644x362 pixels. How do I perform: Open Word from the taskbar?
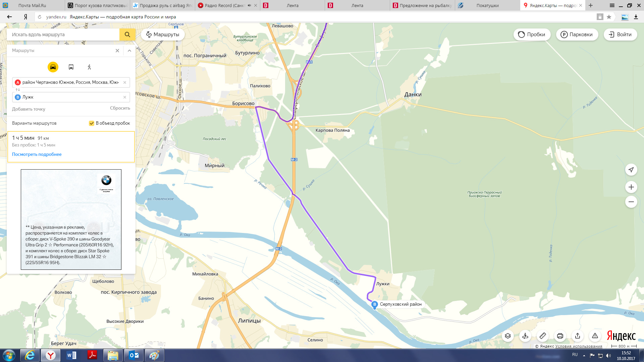click(x=71, y=355)
